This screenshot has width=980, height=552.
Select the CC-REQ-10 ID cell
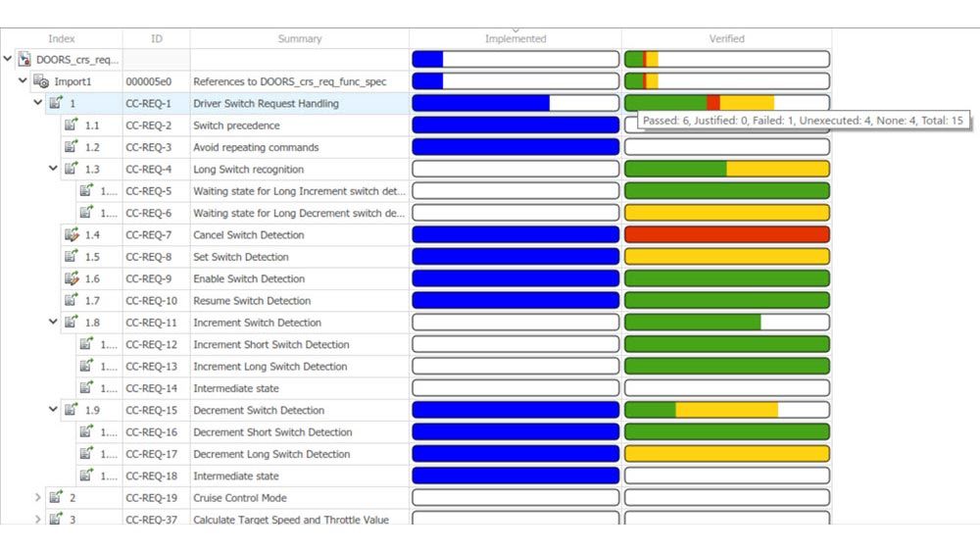point(150,301)
